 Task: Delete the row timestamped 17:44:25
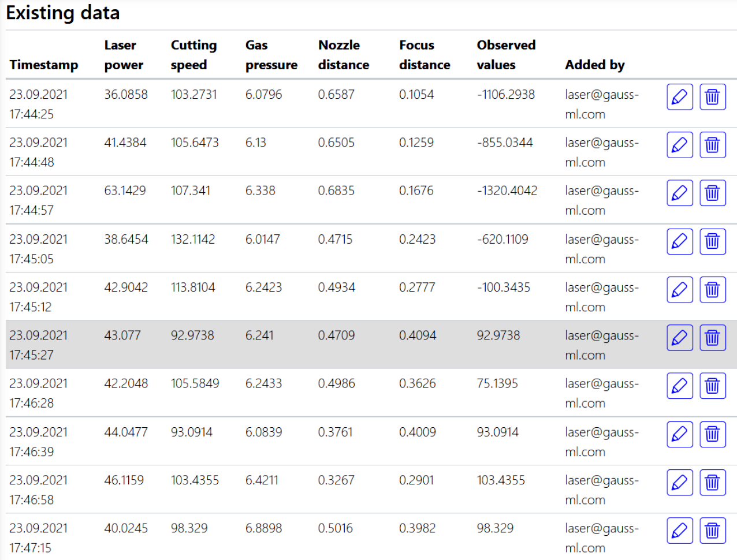tap(713, 97)
